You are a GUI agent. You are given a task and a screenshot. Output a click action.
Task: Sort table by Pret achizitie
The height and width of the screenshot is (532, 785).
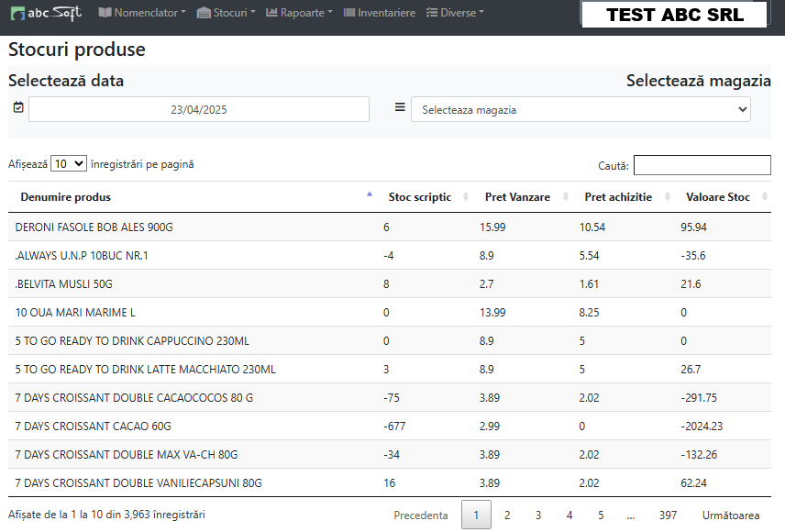pos(618,197)
